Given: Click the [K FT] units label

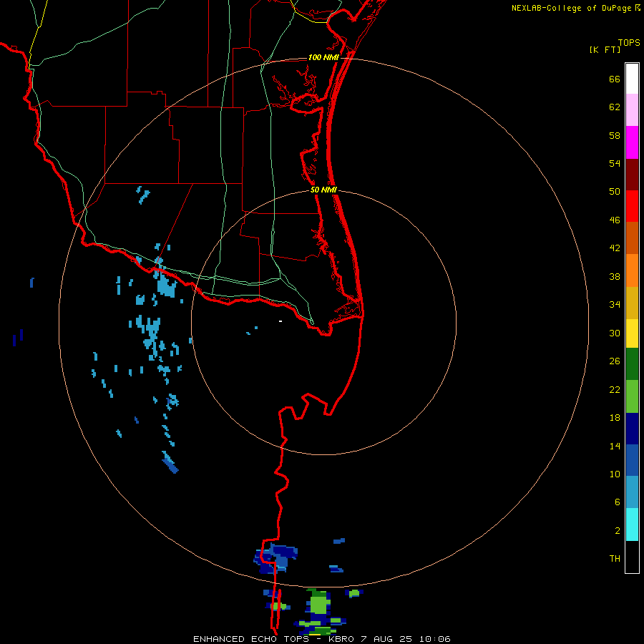Looking at the screenshot, I should (x=605, y=49).
